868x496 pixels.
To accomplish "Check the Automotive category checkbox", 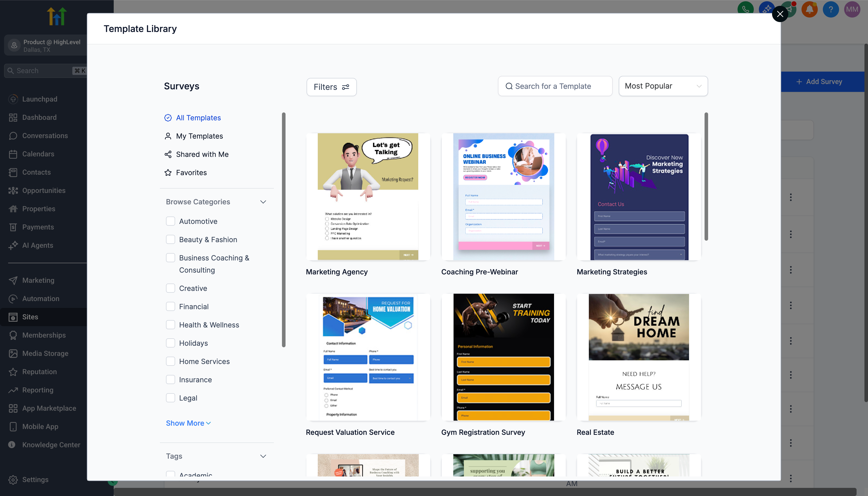I will pyautogui.click(x=170, y=221).
